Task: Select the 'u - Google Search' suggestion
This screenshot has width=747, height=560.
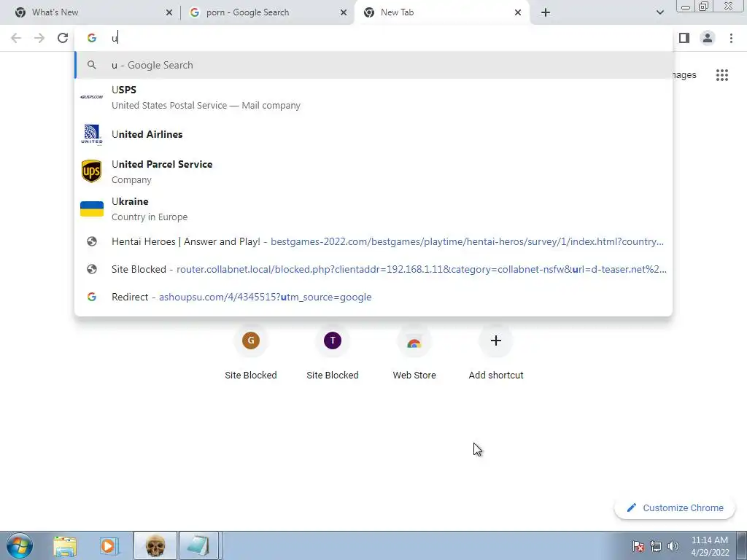Action: pos(373,65)
